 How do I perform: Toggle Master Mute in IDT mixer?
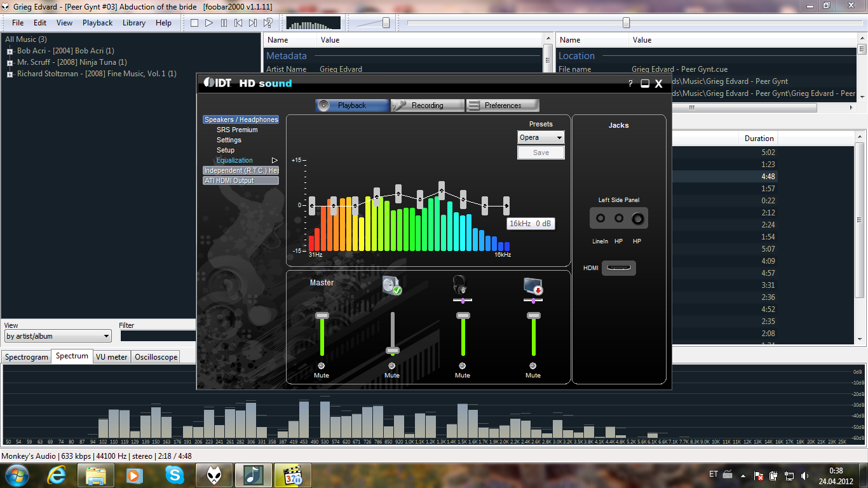coord(322,366)
